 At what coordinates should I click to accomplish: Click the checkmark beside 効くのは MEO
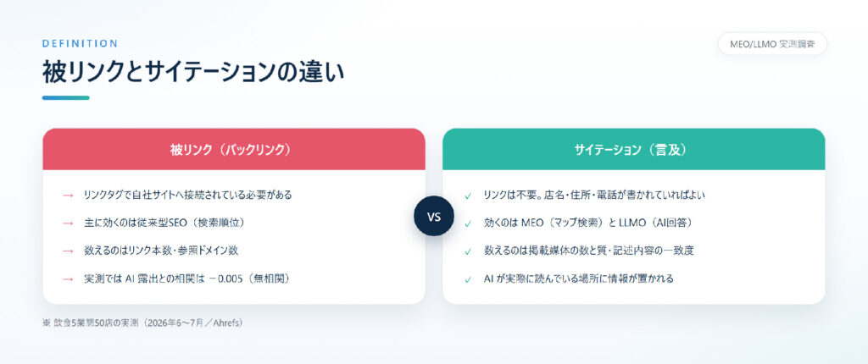[468, 223]
